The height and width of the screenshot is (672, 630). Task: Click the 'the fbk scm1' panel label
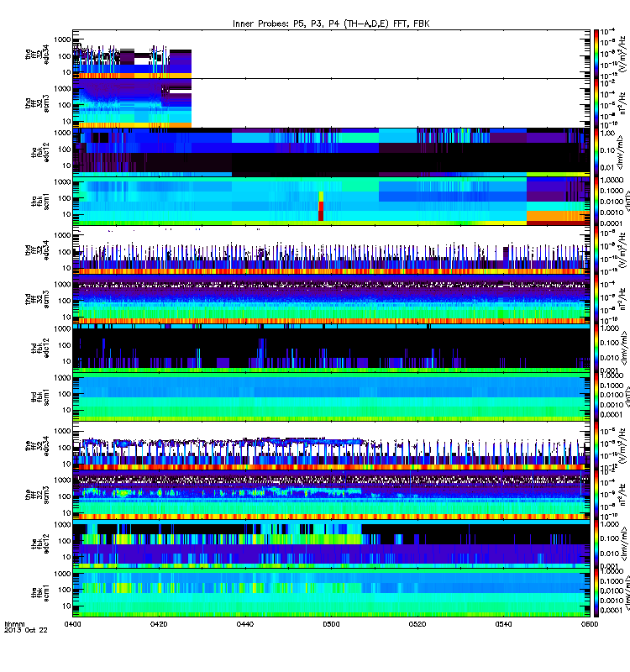(40, 593)
